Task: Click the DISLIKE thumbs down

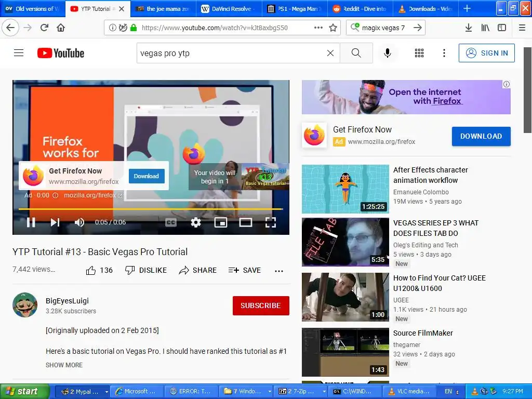Action: pos(146,270)
